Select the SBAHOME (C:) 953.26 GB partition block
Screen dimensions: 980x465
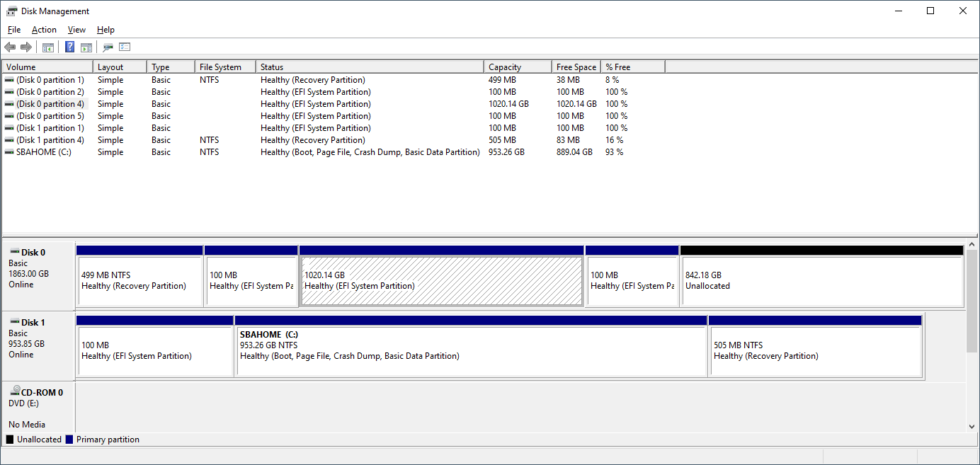(471, 346)
